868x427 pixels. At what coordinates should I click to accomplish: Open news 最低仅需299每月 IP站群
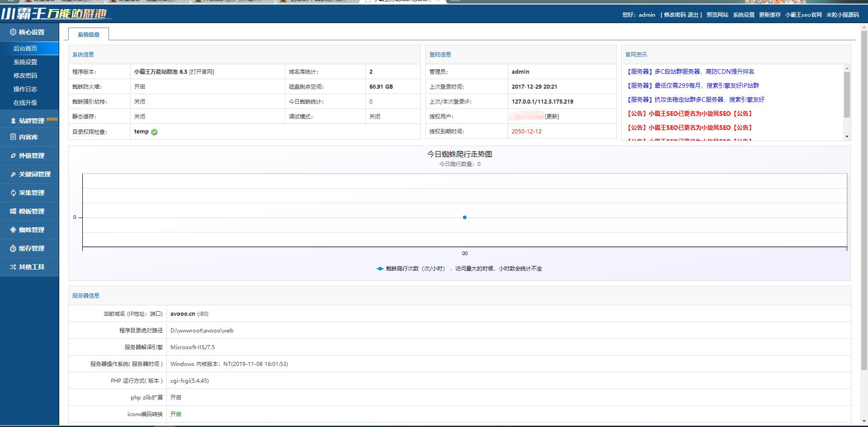(x=693, y=85)
